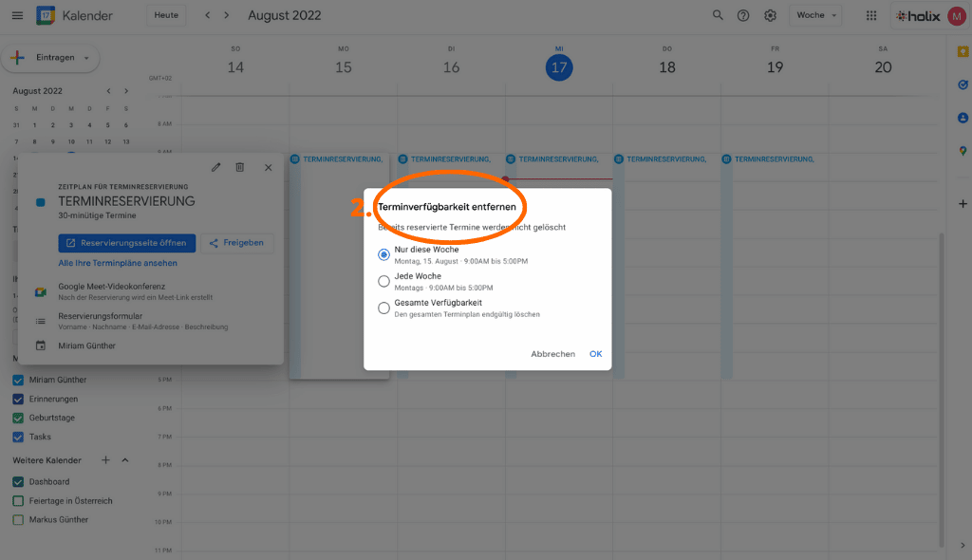Image resolution: width=972 pixels, height=560 pixels.
Task: Select 'Gesamte Verfügbarkeit' to delete everything
Action: tap(383, 307)
